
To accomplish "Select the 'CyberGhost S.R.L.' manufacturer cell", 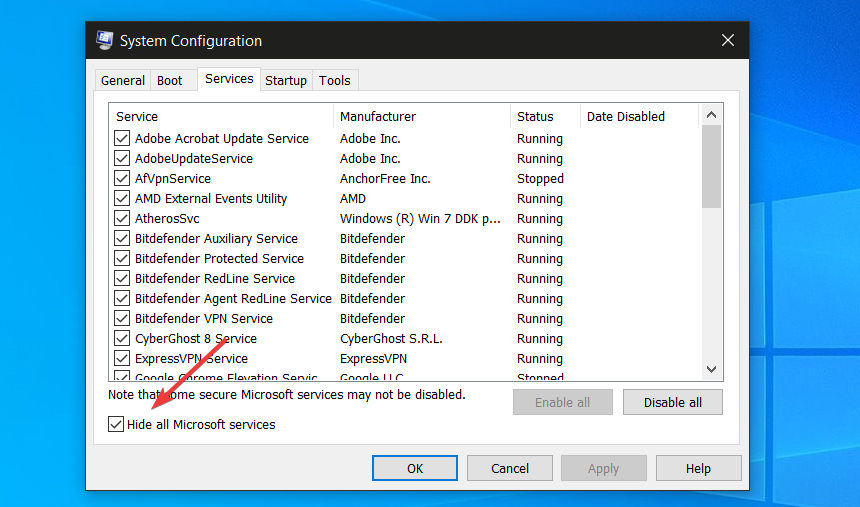I will click(x=391, y=339).
